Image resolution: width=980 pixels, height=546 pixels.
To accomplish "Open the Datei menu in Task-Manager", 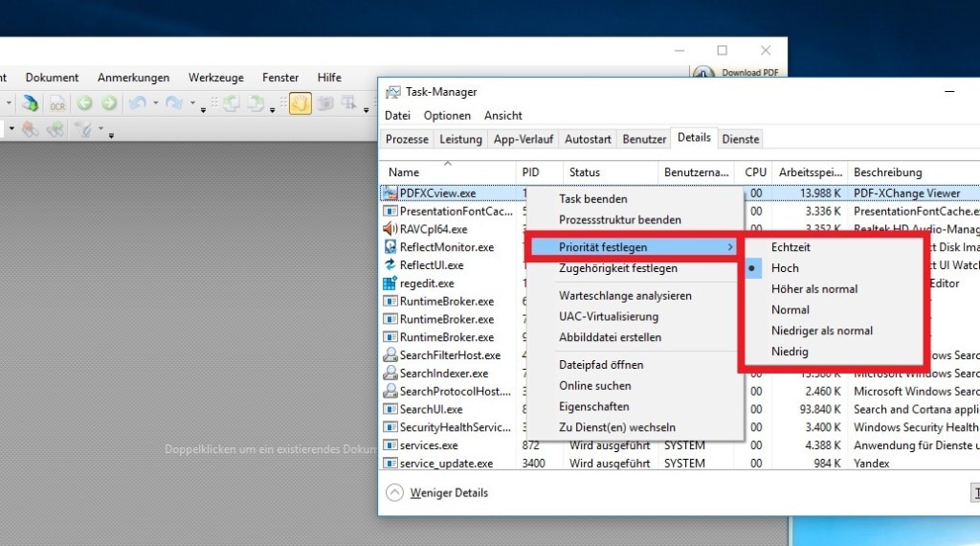I will (397, 116).
